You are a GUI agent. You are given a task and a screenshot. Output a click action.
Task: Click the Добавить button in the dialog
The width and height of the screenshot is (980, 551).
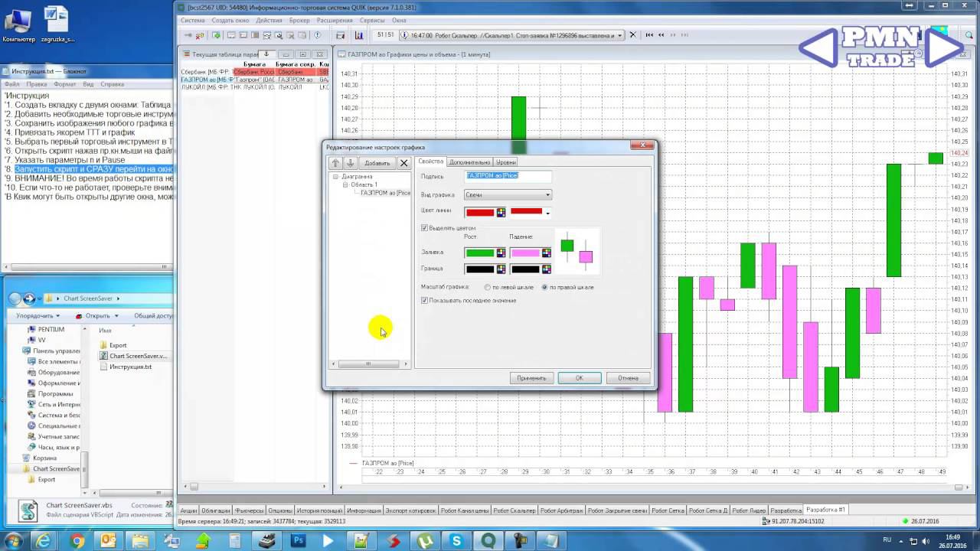tap(377, 163)
